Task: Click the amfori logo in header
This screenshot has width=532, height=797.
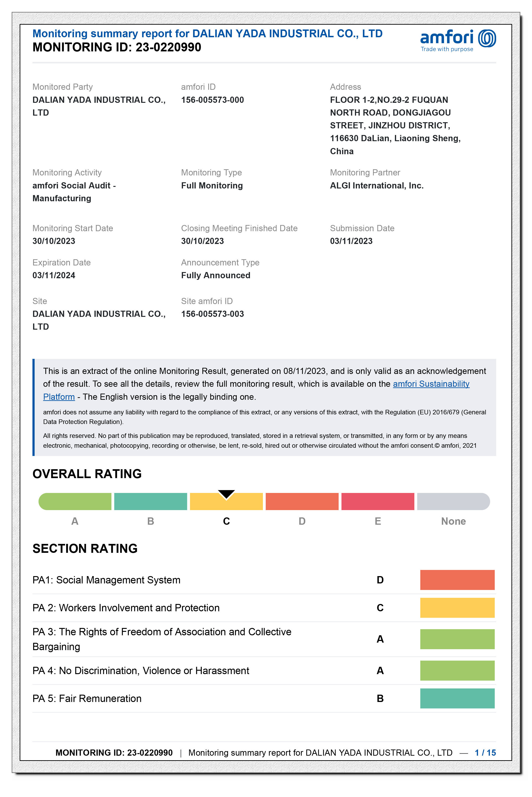Action: click(458, 41)
